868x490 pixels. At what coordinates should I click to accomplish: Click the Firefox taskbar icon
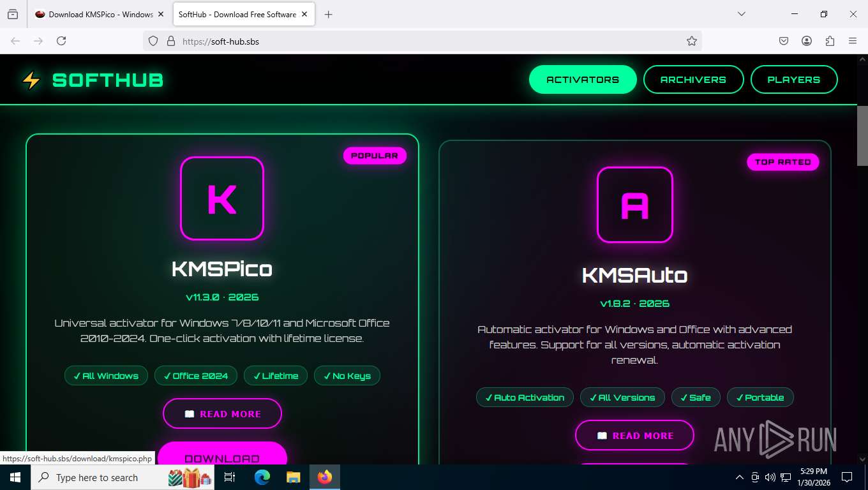coord(325,477)
